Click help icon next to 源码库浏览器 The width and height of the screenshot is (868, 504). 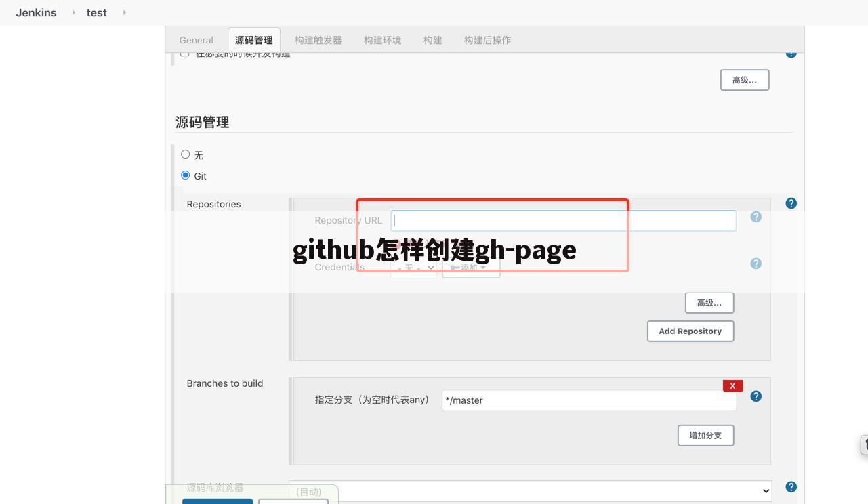coord(790,486)
